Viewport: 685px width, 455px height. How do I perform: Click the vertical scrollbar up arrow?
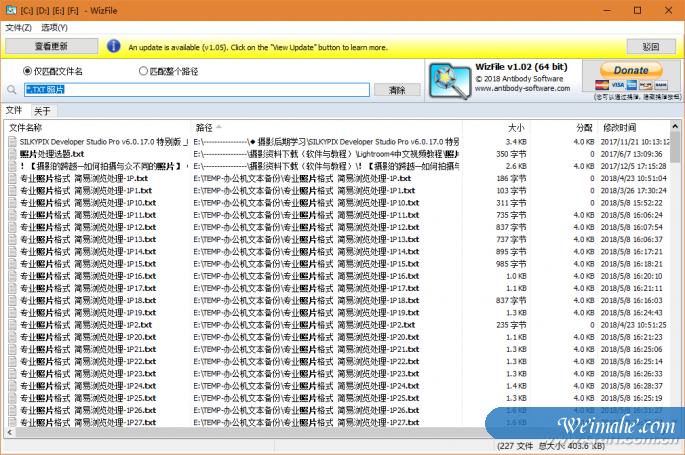click(675, 126)
